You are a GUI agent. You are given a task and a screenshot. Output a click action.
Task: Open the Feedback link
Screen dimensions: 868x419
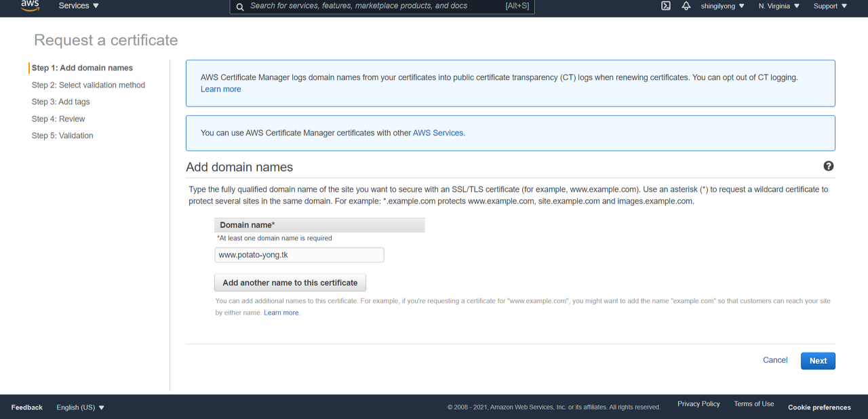(27, 407)
